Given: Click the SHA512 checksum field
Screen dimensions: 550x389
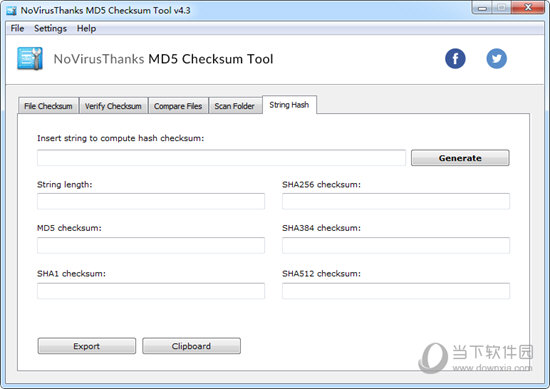Looking at the screenshot, I should (396, 291).
